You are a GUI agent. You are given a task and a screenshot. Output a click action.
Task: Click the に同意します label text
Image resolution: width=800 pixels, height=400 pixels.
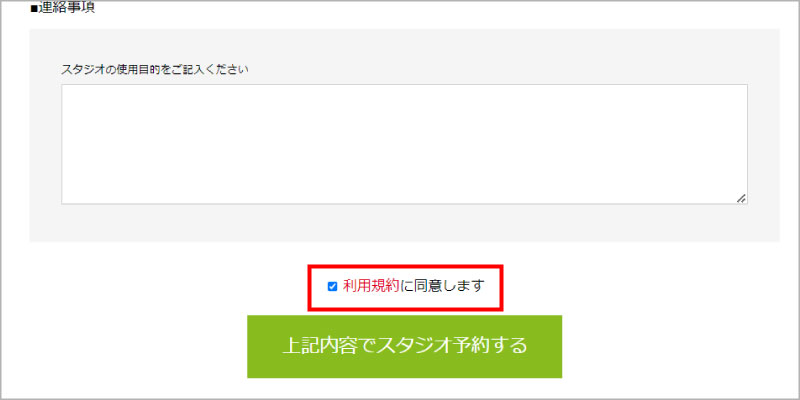(441, 286)
